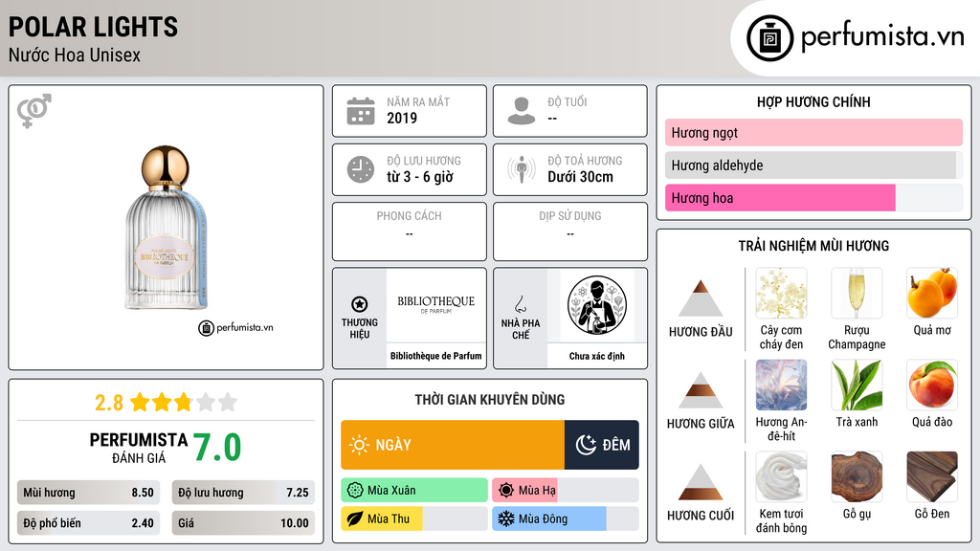Click the perfumista.vn site name in header

click(x=882, y=36)
